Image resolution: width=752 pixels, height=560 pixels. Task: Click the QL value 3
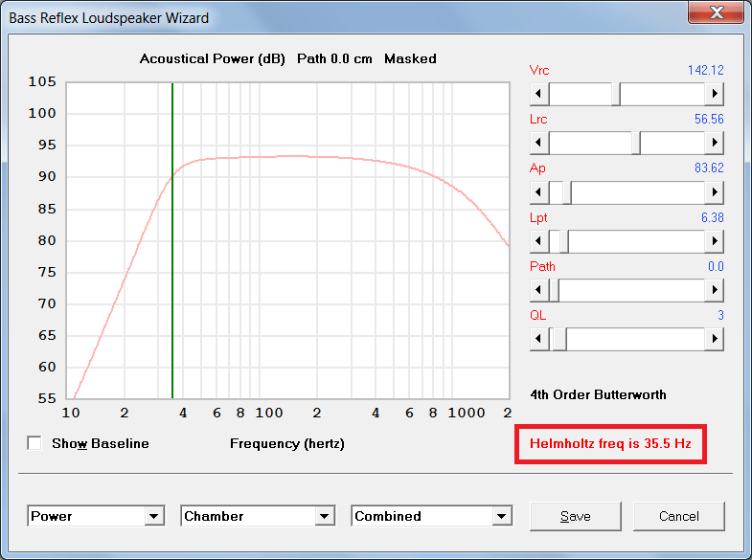coord(720,315)
